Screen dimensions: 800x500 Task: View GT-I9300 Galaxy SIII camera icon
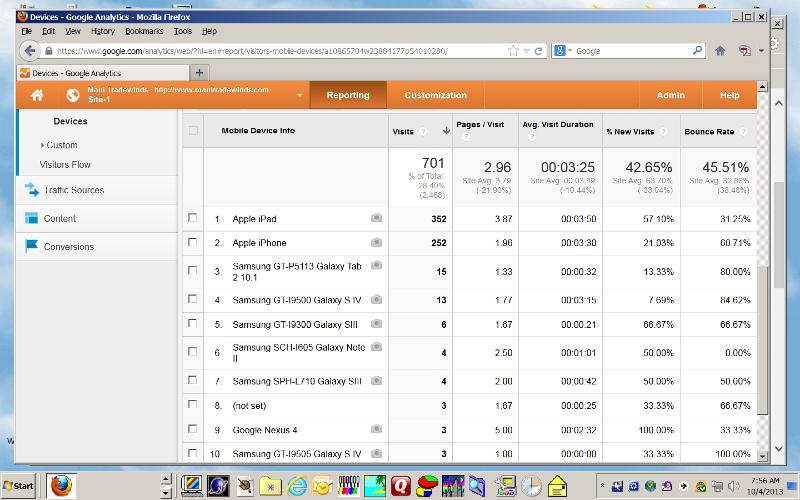pos(376,323)
